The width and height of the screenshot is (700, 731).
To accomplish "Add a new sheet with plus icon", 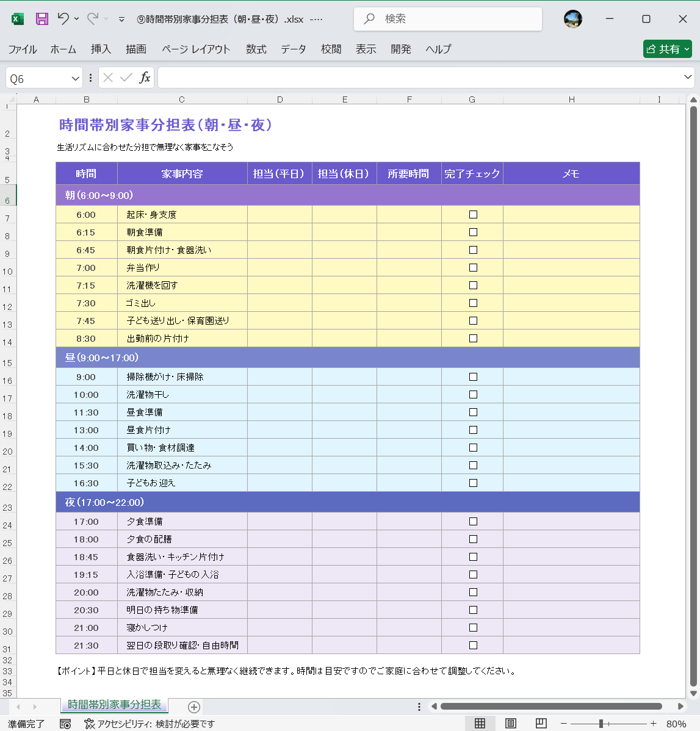I will (194, 707).
